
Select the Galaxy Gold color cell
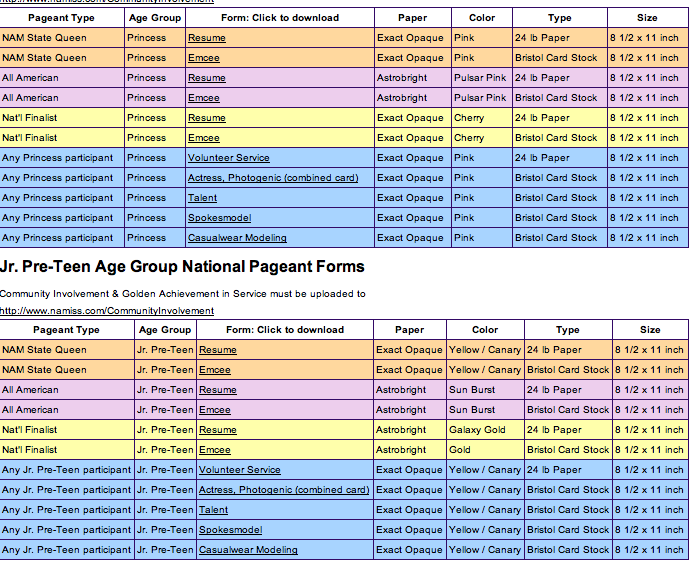pyautogui.click(x=485, y=430)
